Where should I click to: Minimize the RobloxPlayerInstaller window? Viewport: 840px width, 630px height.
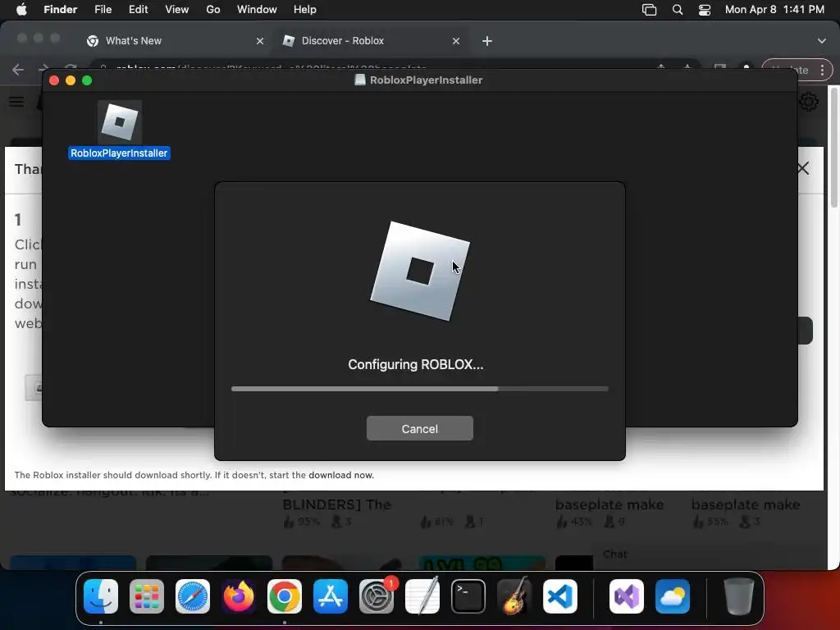click(x=71, y=80)
